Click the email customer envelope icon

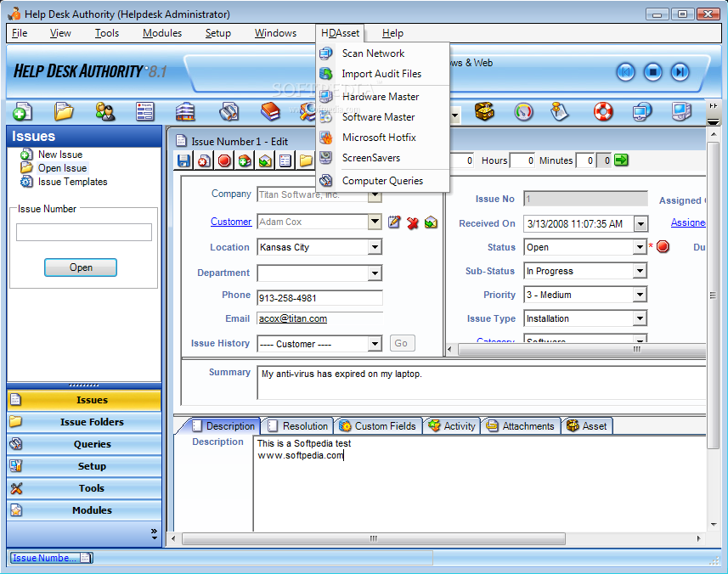tap(431, 222)
